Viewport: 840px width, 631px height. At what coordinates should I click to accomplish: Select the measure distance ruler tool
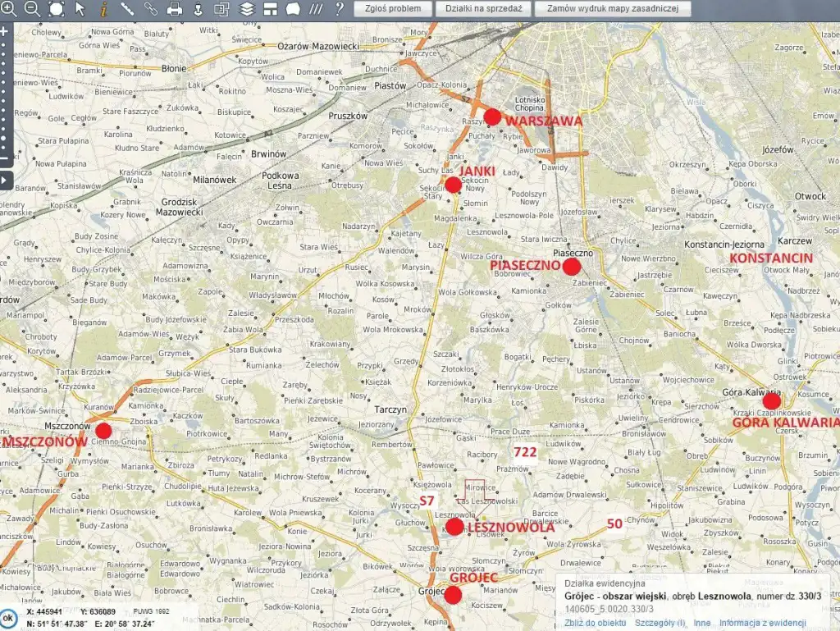click(x=128, y=9)
